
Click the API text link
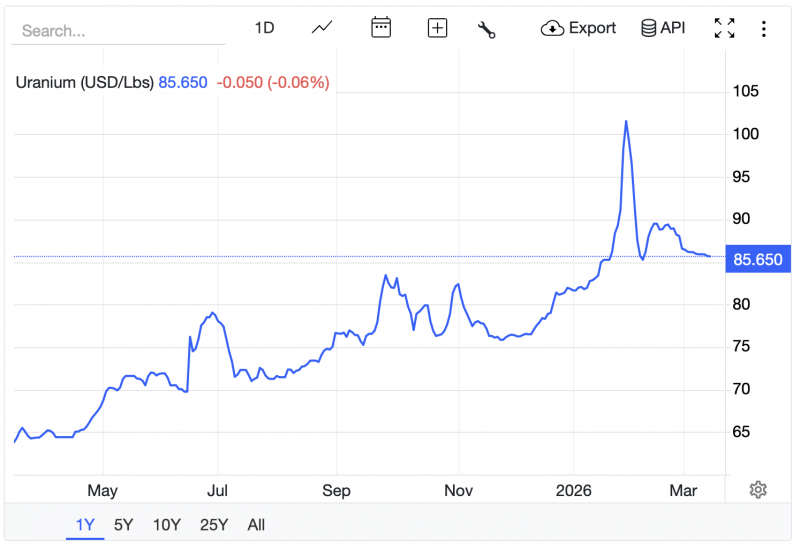673,28
